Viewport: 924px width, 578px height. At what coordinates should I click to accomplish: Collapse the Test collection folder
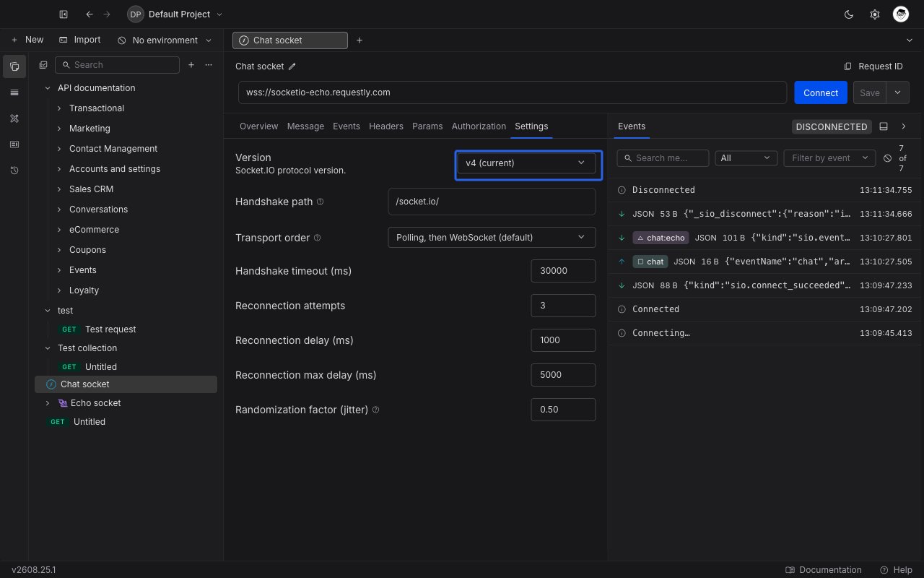(x=48, y=348)
